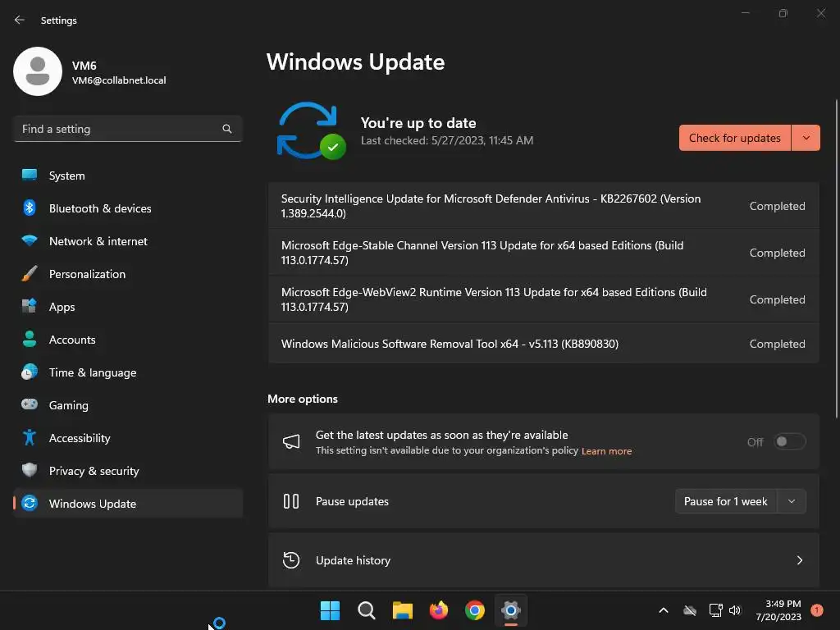The width and height of the screenshot is (840, 630).
Task: Open the Pause for 1 week duration dropdown
Action: point(792,501)
